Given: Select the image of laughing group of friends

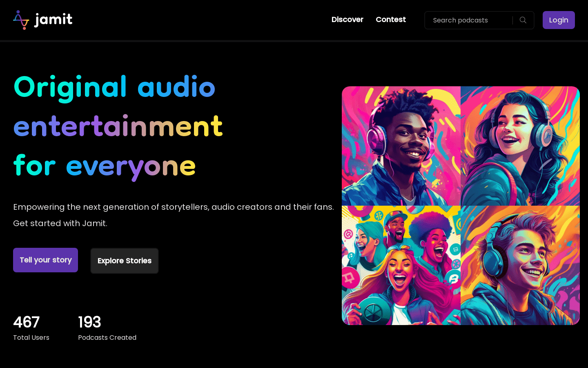Looking at the screenshot, I should [401, 265].
